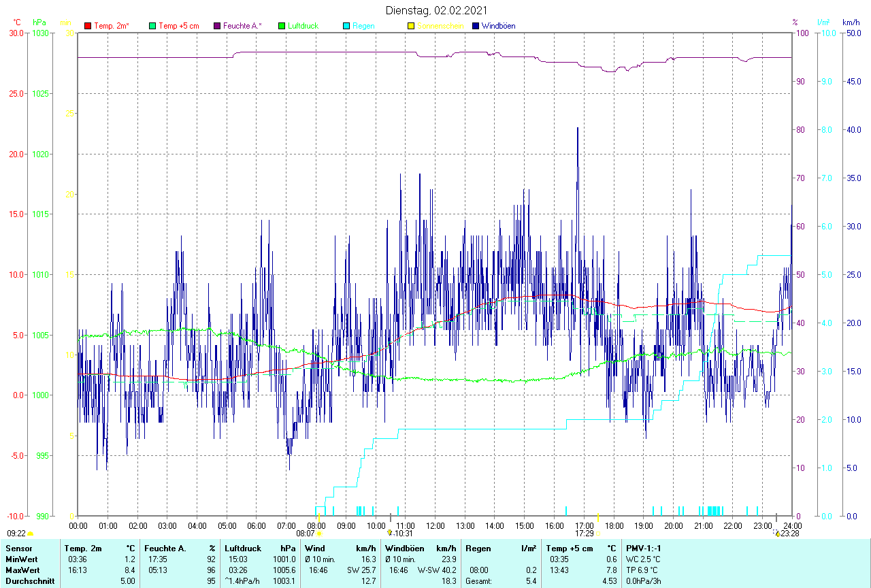Click the '0.0hPa/3h' pressure trend value
Viewport: 871px width, 588px height.
[x=644, y=581]
